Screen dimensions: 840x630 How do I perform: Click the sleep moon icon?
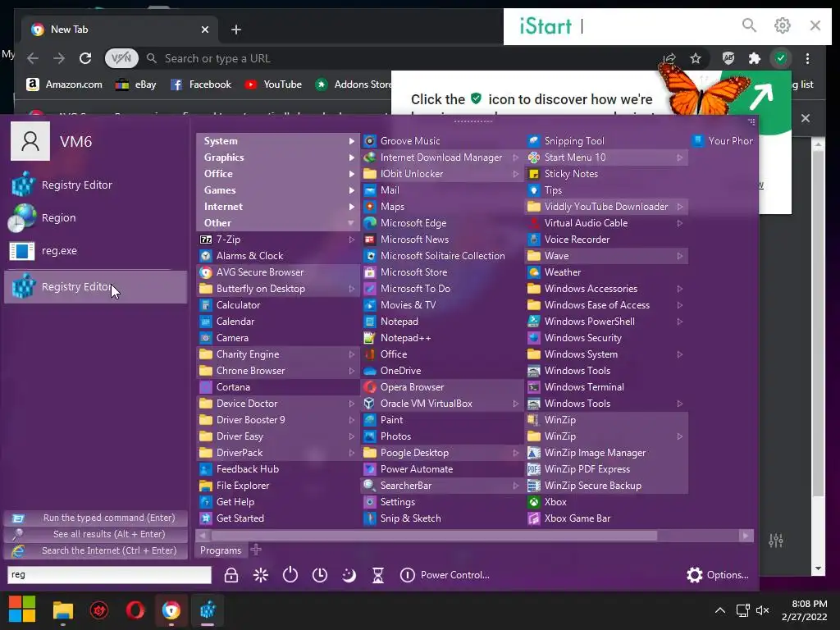pos(349,575)
